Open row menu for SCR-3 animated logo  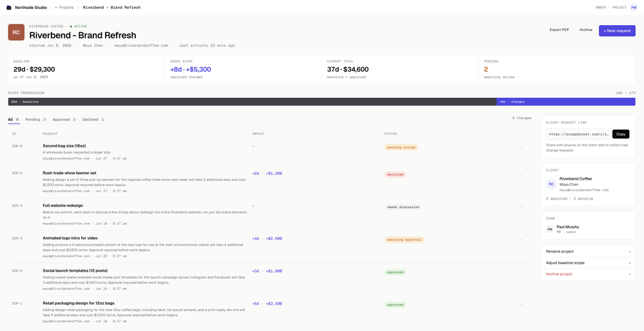point(521,240)
